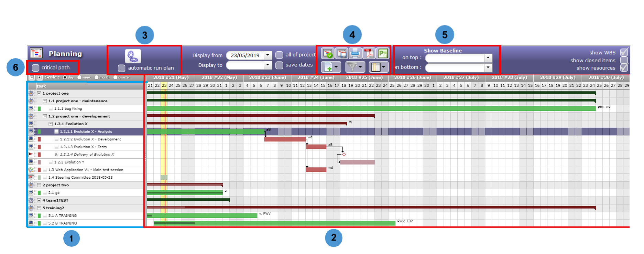The width and height of the screenshot is (644, 254).
Task: Enable the critical path checkbox
Action: click(x=35, y=68)
